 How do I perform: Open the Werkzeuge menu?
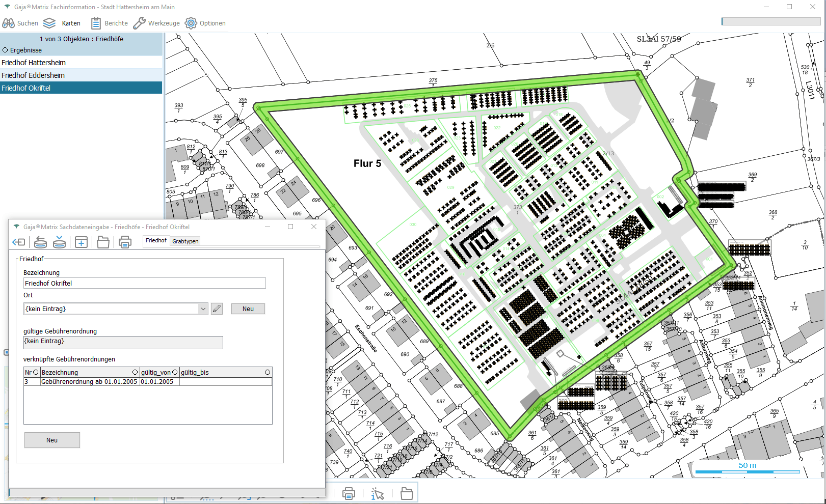coord(156,23)
